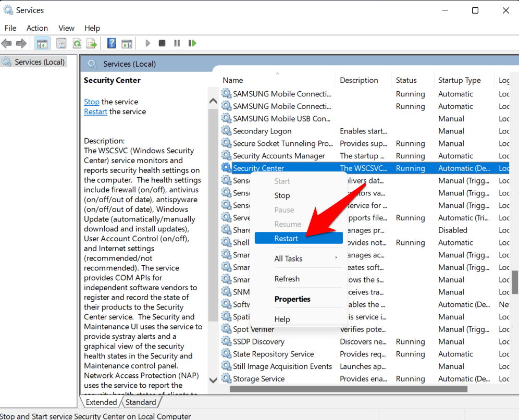Choose Properties in the context menu
Image resolution: width=519 pixels, height=420 pixels.
point(292,299)
